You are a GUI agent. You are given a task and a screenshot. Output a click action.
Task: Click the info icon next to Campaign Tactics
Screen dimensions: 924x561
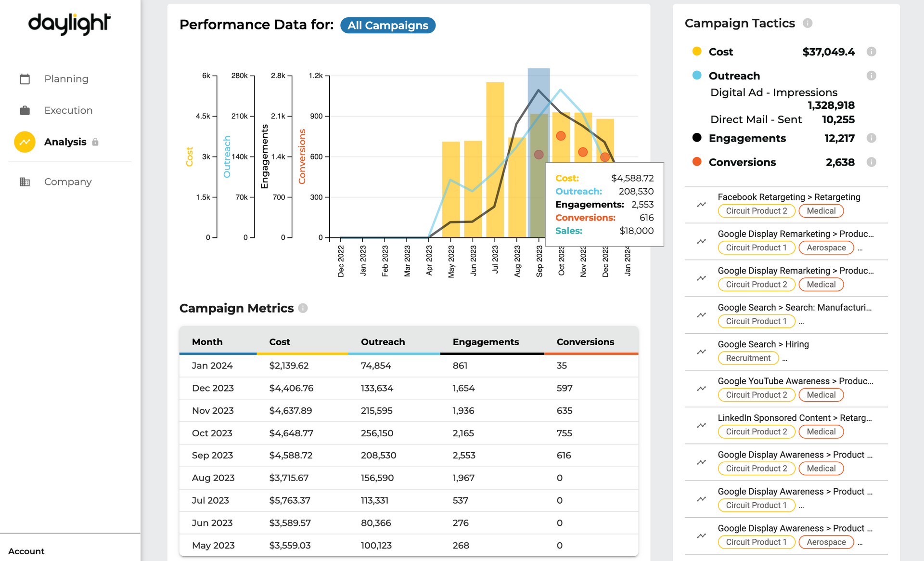click(808, 23)
